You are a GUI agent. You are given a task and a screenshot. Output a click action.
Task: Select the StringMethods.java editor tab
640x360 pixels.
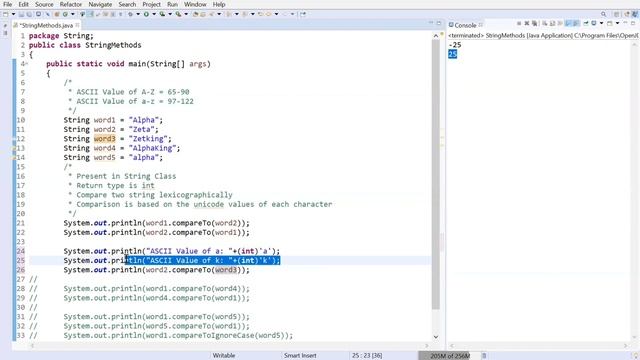46,25
